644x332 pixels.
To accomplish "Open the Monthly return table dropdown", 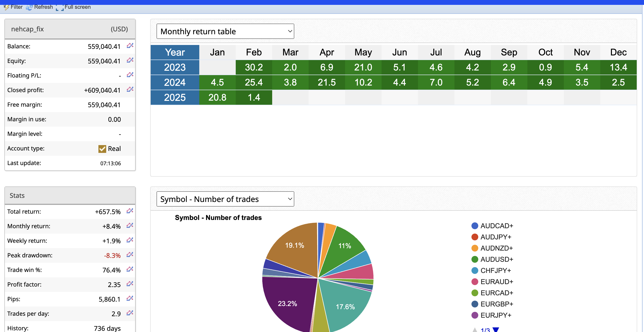I will click(x=225, y=31).
